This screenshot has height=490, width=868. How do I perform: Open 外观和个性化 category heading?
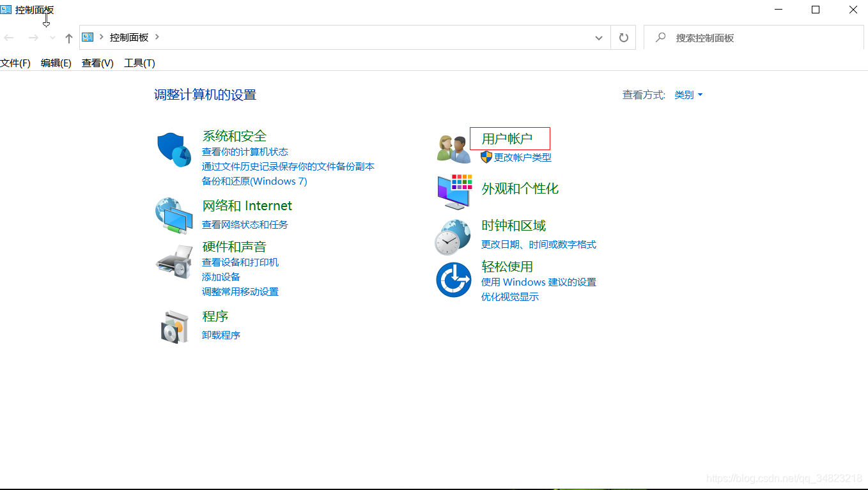pos(520,188)
